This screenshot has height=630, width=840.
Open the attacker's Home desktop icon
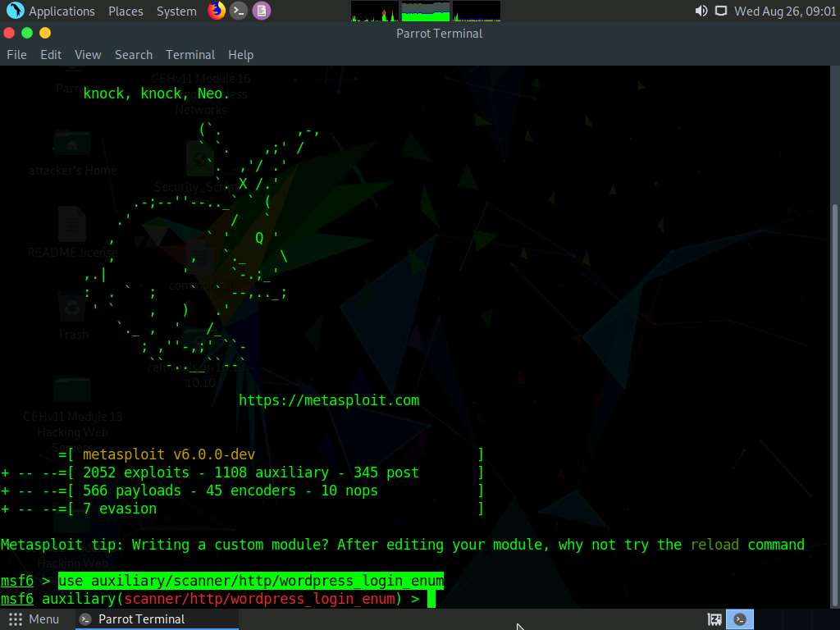(x=72, y=148)
